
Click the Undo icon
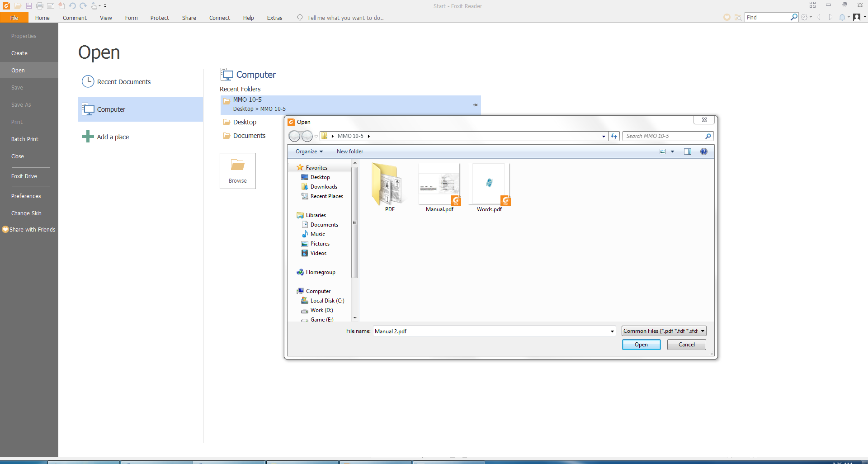click(72, 6)
